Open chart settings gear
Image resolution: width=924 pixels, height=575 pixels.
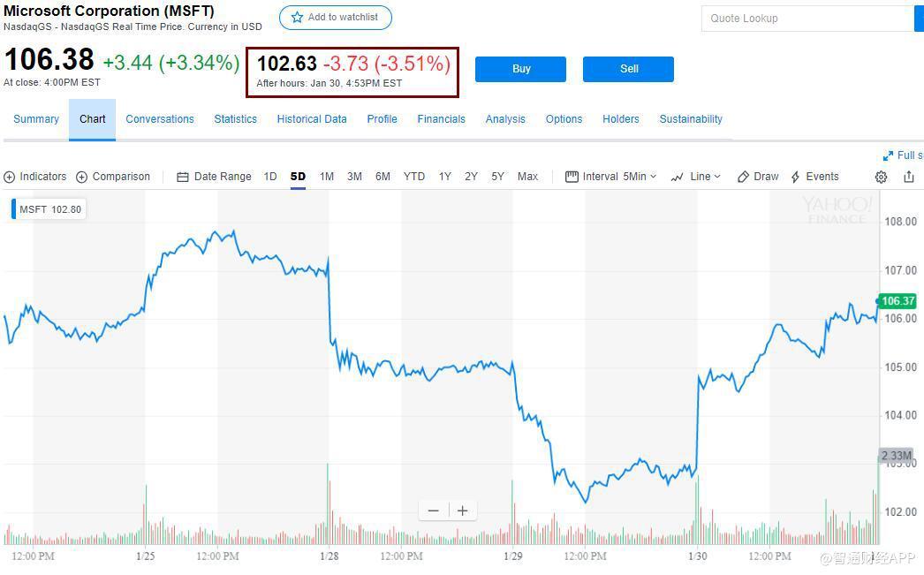(x=881, y=177)
